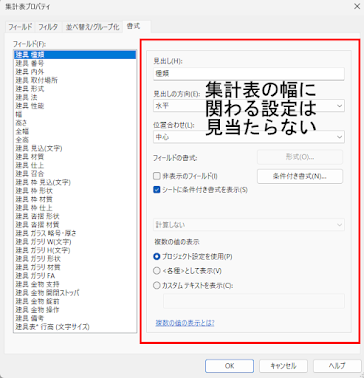The image size is (364, 378).
Task: Choose 建具 ガラス 略号・厚さ entry
Action: (x=75, y=233)
